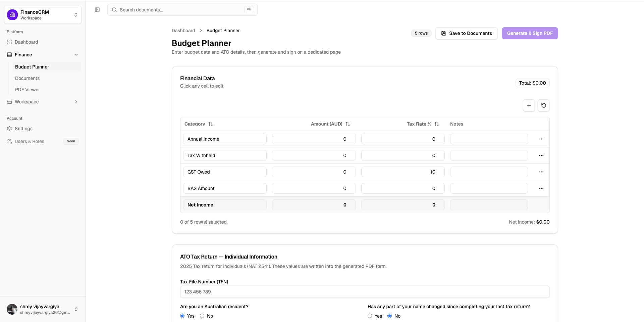Add a new row with plus icon
Screen dimensions: 644x322
529,105
